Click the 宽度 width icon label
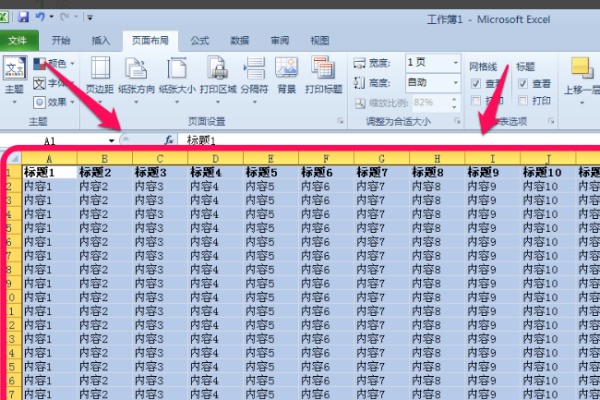600x400 pixels. [372, 63]
